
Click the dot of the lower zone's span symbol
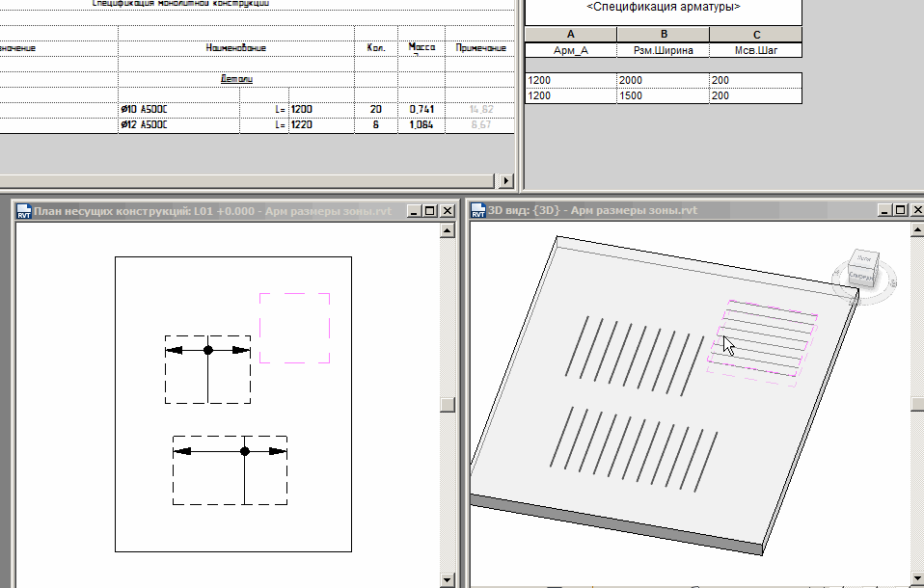pos(245,451)
